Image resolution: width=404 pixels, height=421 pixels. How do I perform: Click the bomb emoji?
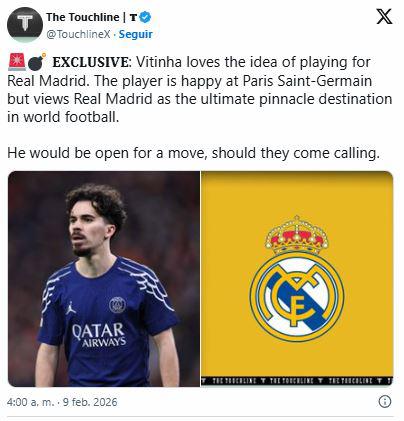37,62
